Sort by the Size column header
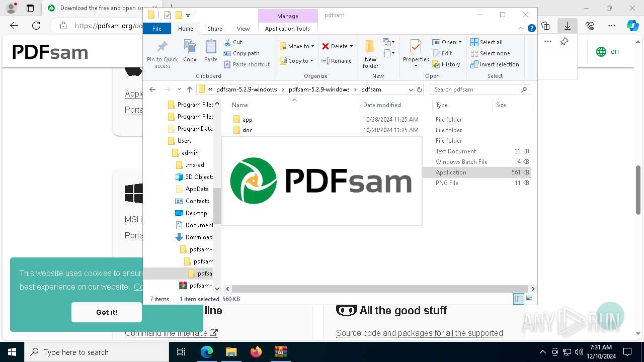 coord(512,105)
